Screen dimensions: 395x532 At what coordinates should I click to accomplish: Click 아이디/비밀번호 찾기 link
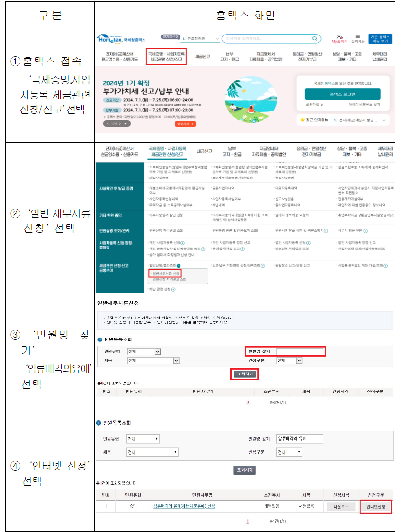364,105
